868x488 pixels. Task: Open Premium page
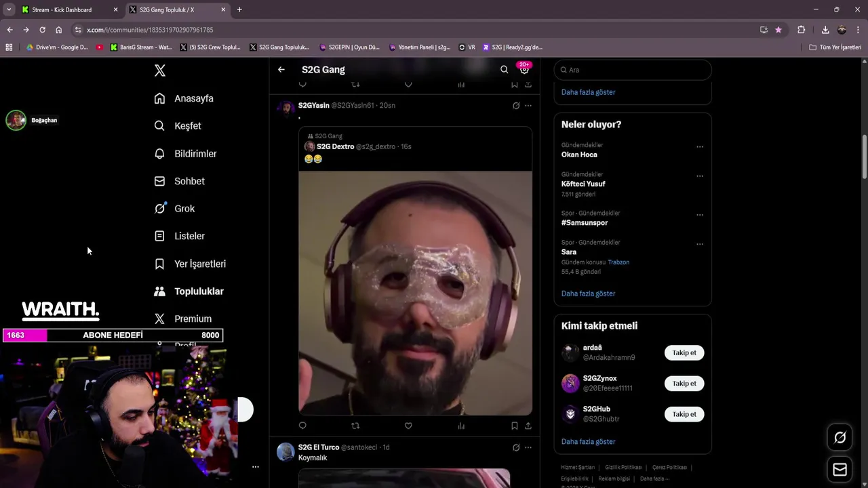182,319
